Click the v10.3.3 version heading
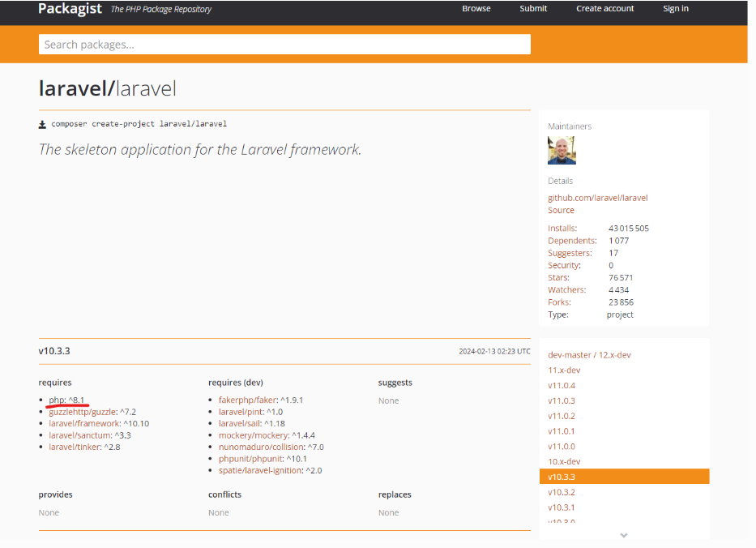Viewport: 756px width, 548px height. (54, 351)
